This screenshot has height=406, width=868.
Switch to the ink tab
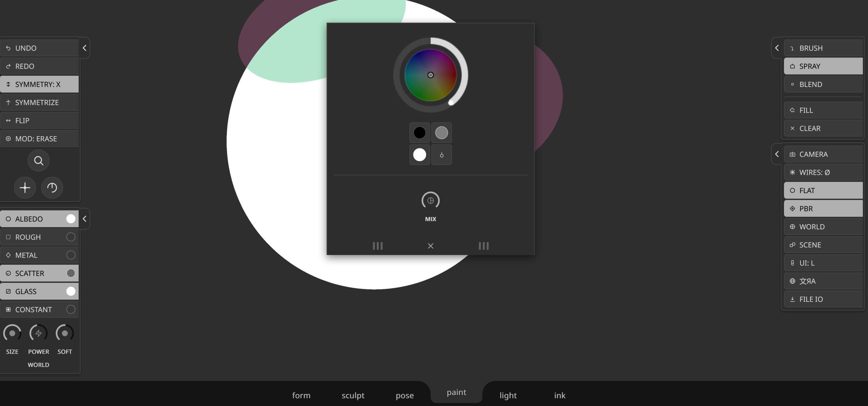pyautogui.click(x=559, y=395)
